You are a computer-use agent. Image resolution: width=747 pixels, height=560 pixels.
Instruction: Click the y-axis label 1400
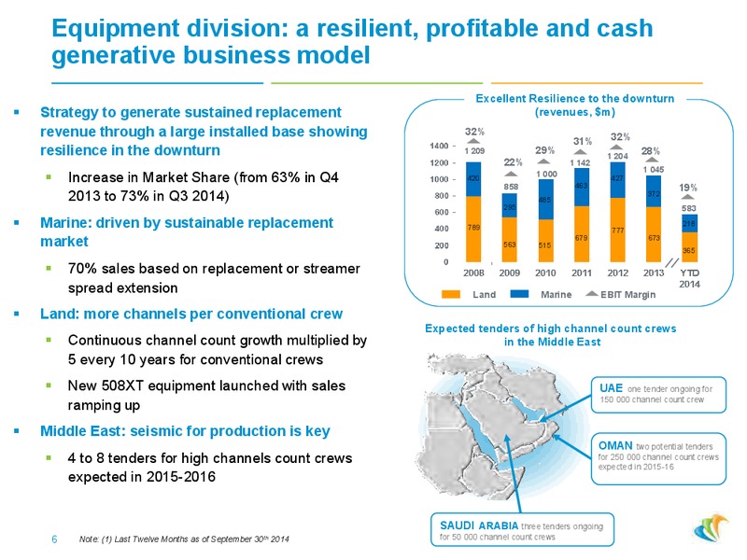[x=439, y=146]
